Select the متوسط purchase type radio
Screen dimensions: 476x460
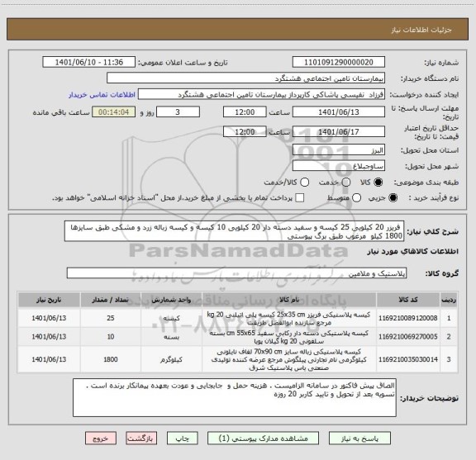coord(356,198)
